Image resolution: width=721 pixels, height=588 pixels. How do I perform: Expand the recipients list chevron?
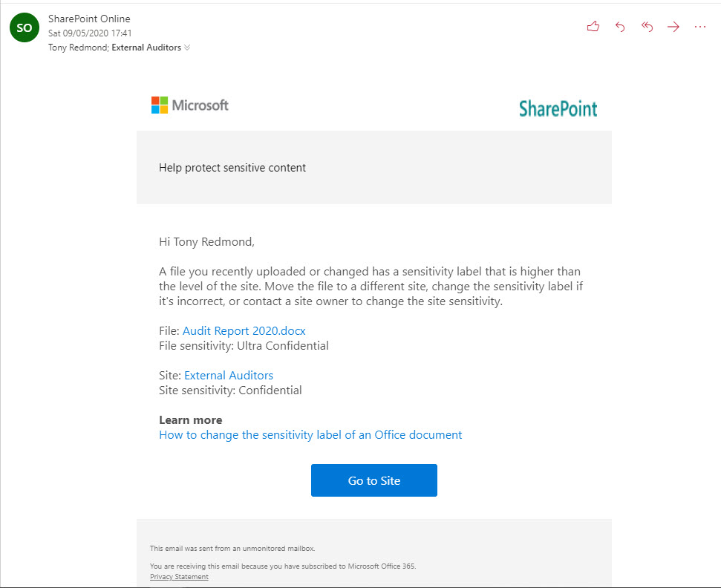(187, 48)
